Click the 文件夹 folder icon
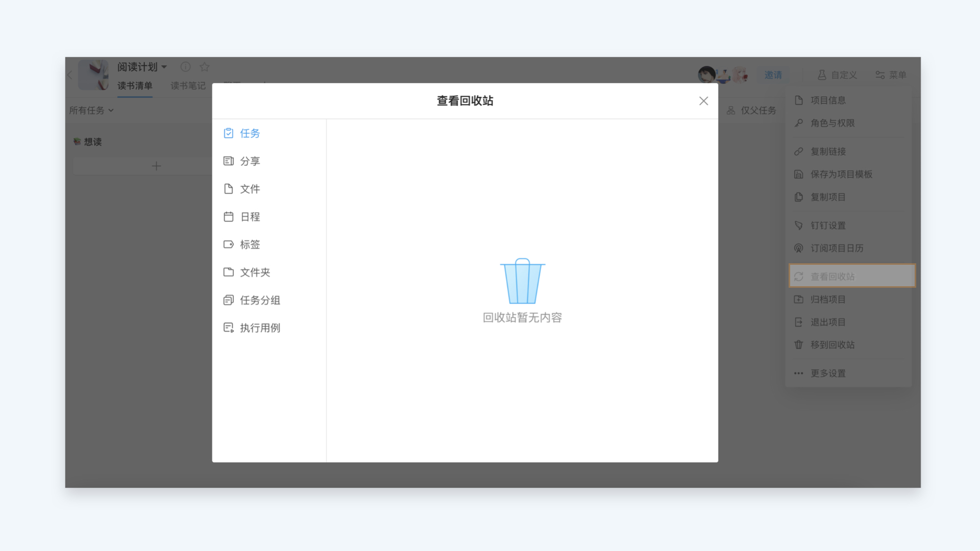 228,272
